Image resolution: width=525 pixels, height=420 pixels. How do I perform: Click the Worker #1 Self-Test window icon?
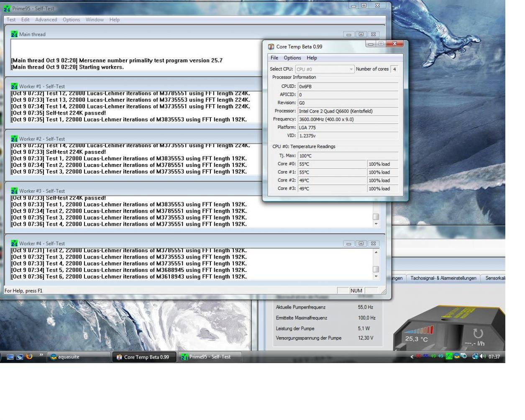point(14,86)
